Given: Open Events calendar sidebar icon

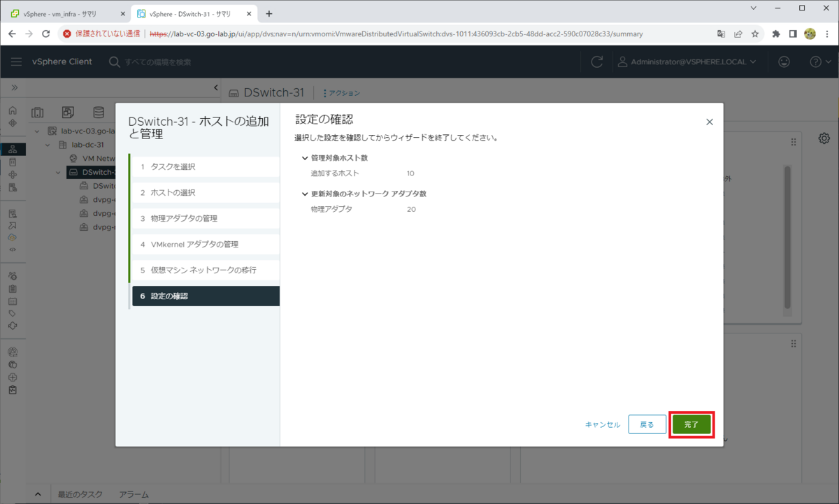Looking at the screenshot, I should pyautogui.click(x=13, y=301).
